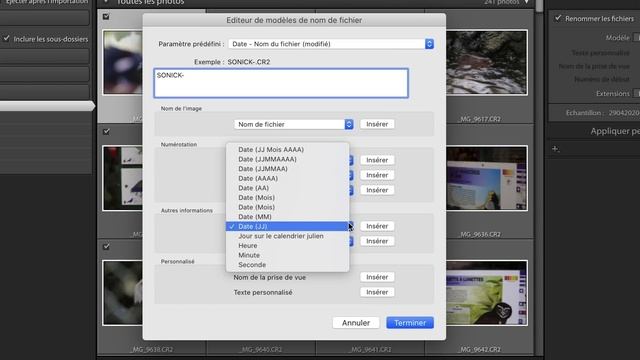Select highlighted Date (JJ) entry

[x=287, y=226]
